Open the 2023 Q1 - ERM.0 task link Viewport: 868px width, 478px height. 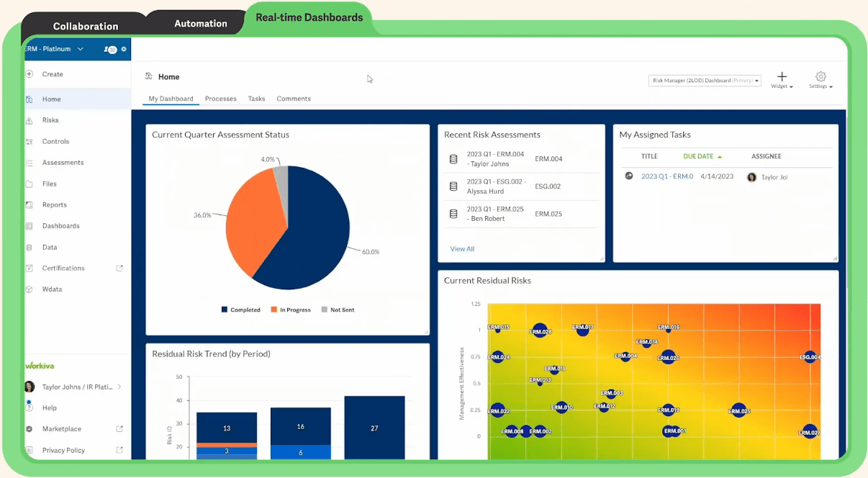pos(667,176)
